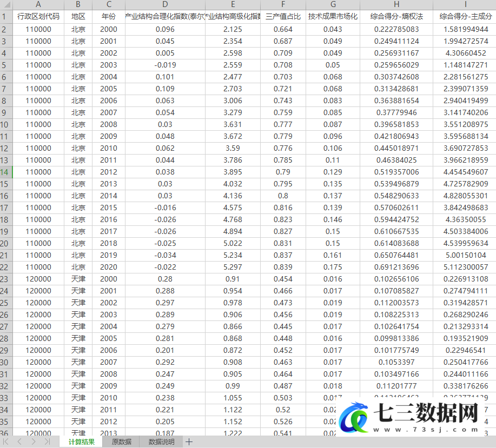Select 天津 cell in year 2000 row

(78, 279)
